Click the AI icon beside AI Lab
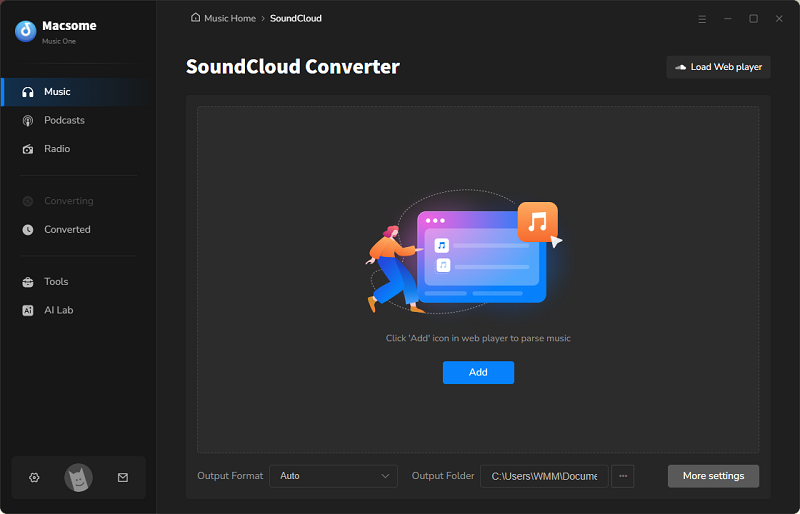Viewport: 800px width, 514px height. pos(28,310)
